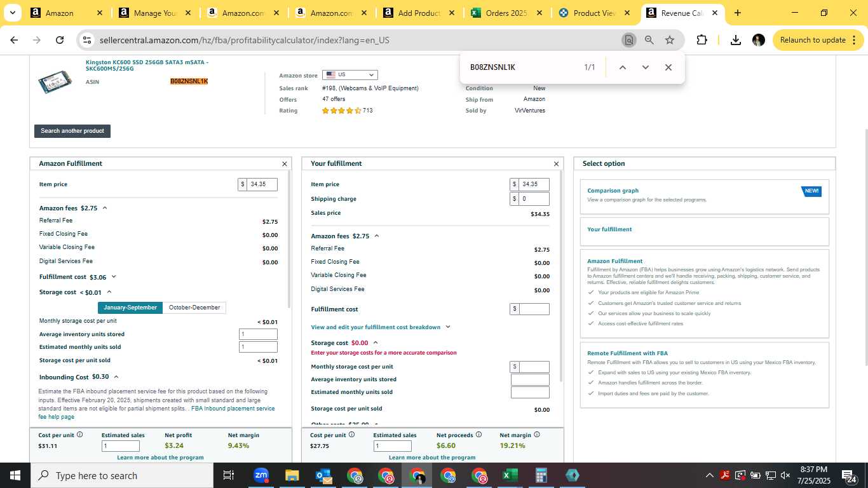Open Zoom app from taskbar
868x488 pixels.
(261, 475)
